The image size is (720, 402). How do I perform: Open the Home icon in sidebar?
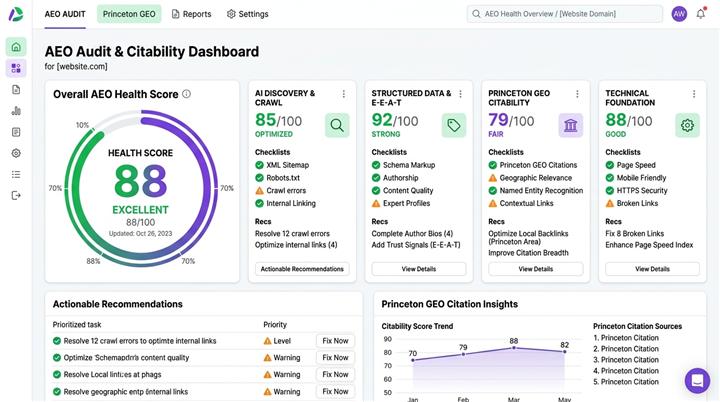point(16,47)
